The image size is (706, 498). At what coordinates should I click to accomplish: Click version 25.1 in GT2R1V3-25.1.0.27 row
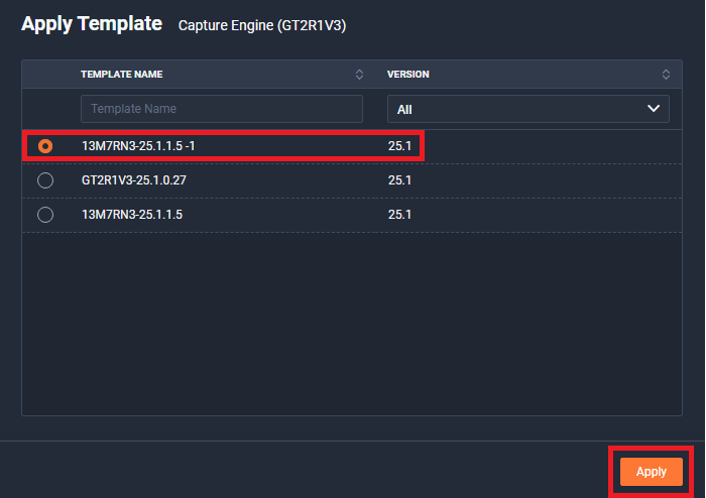(x=399, y=180)
